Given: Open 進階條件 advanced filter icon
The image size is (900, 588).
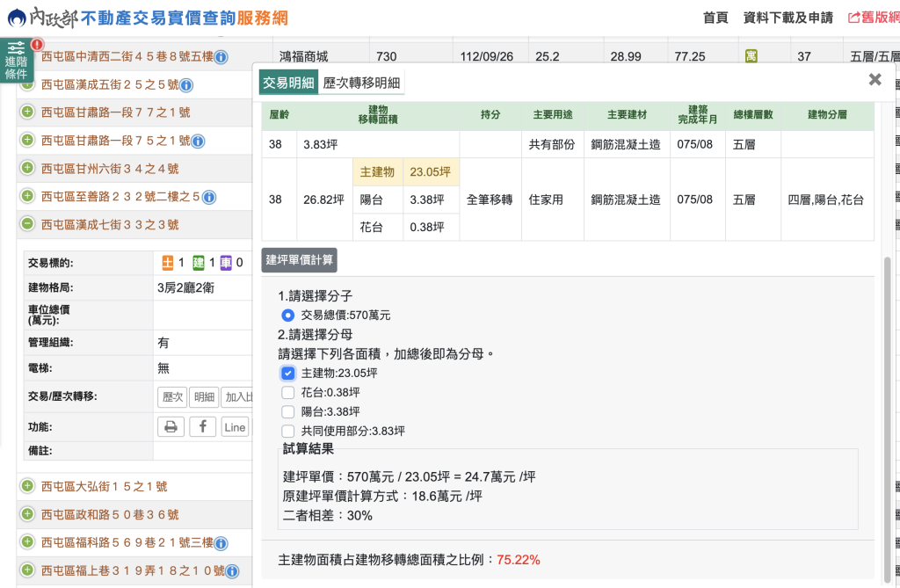Looking at the screenshot, I should pos(16,60).
